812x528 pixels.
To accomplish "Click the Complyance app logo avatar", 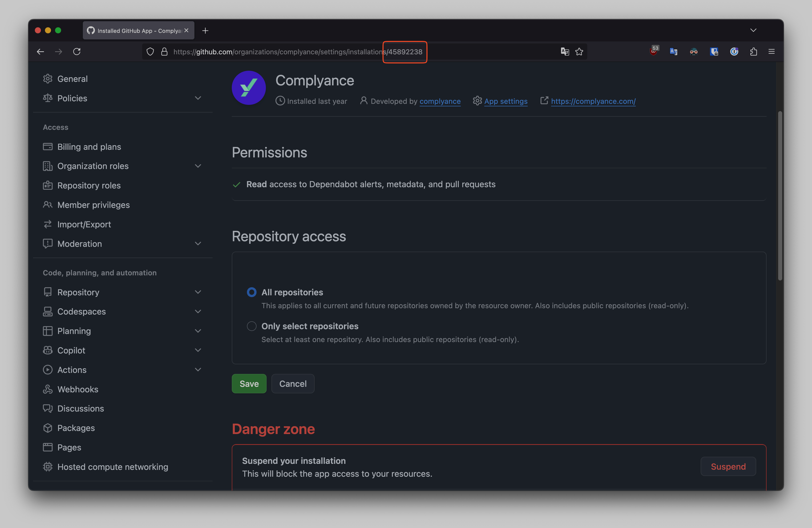I will (x=249, y=88).
